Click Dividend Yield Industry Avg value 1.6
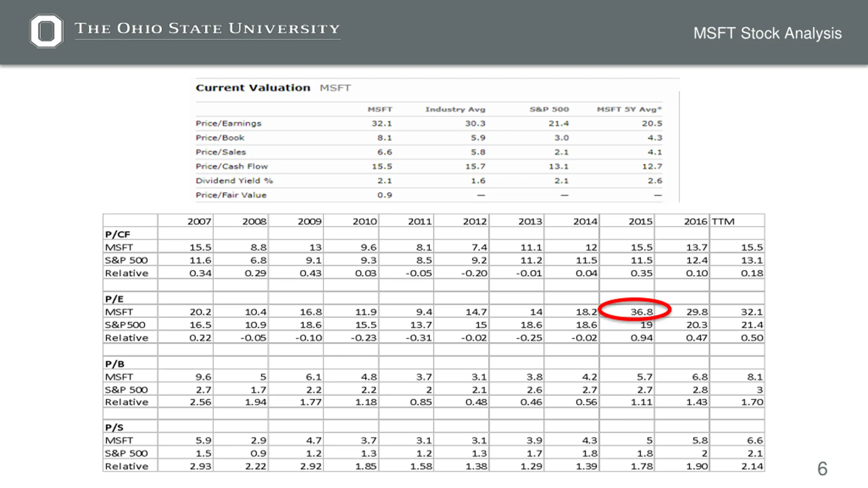The image size is (868, 488). click(x=478, y=181)
